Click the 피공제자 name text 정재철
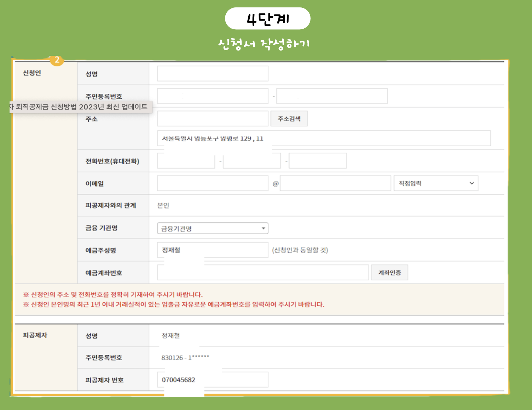This screenshot has height=410, width=532. (x=171, y=335)
